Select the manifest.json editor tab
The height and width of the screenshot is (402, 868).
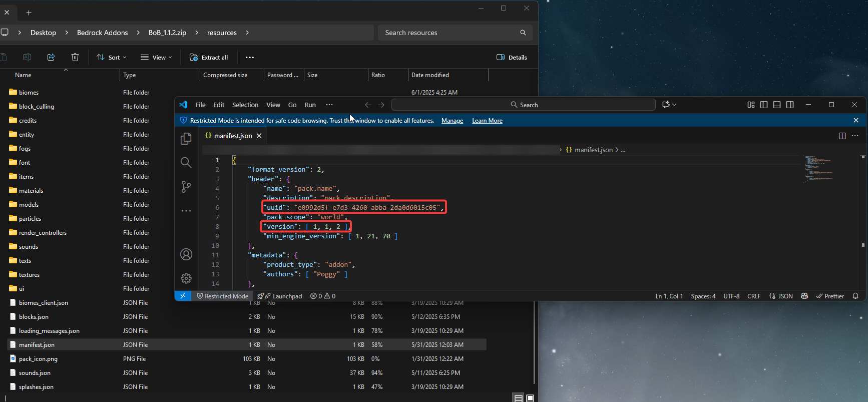233,136
